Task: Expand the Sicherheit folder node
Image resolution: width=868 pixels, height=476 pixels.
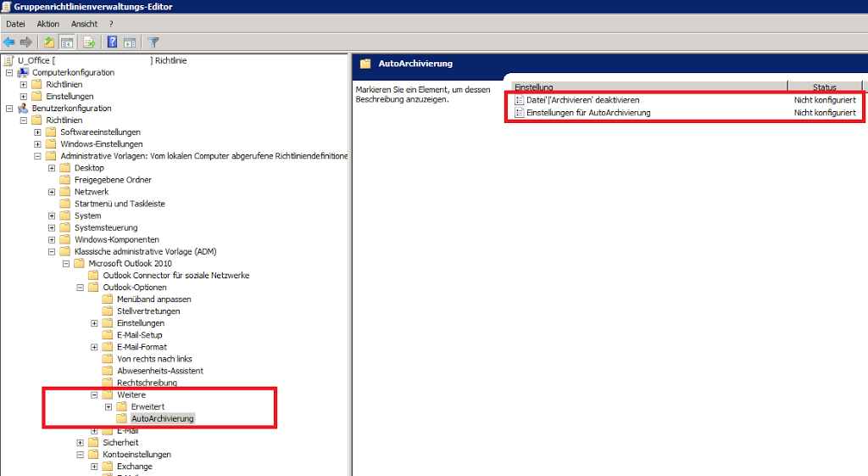Action: click(81, 443)
